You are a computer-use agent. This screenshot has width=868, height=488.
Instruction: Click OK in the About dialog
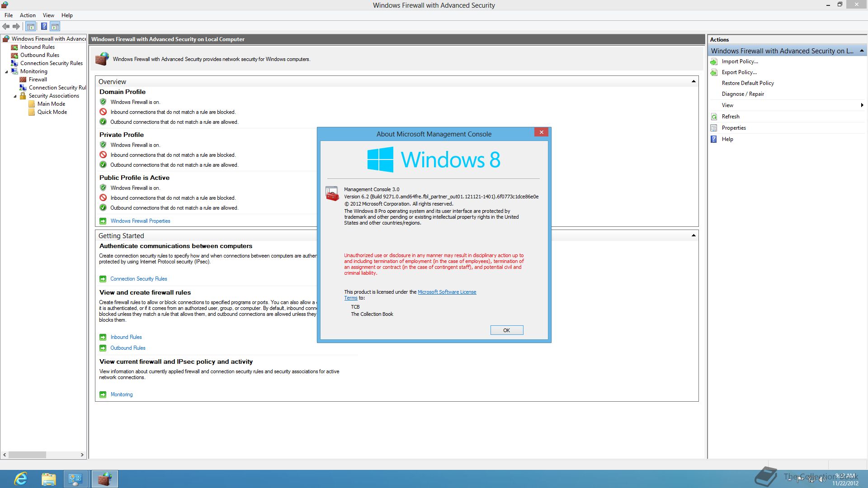[x=507, y=330]
